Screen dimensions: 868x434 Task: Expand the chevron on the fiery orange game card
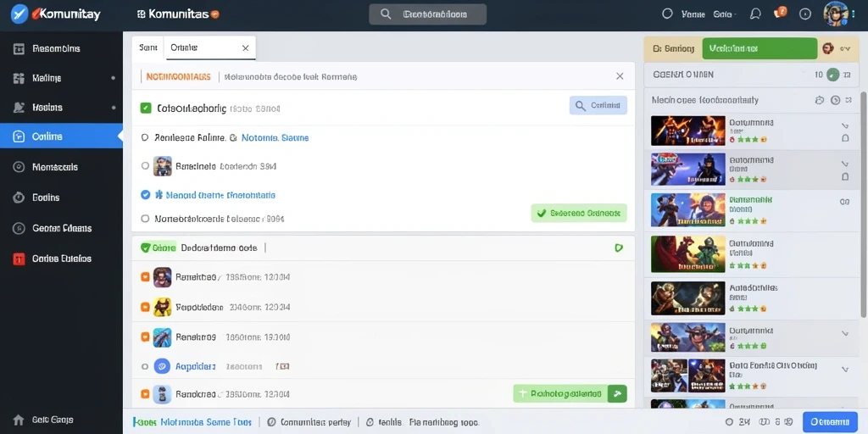[x=845, y=125]
